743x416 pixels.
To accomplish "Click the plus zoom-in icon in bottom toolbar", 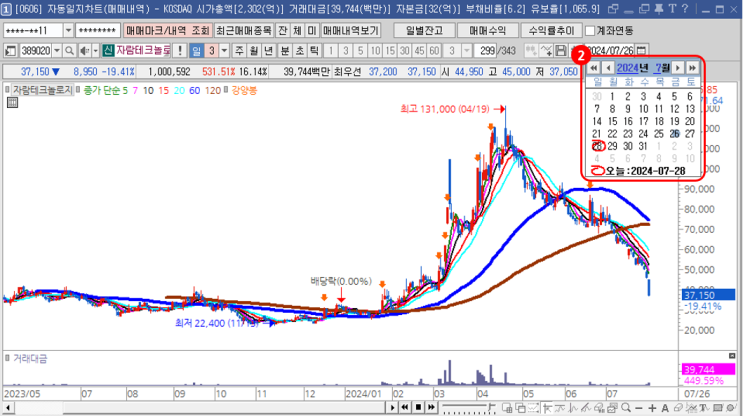I will point(652,408).
